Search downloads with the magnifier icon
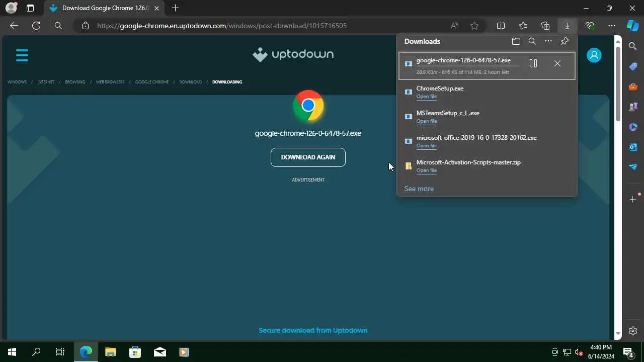The height and width of the screenshot is (362, 644). pyautogui.click(x=532, y=42)
